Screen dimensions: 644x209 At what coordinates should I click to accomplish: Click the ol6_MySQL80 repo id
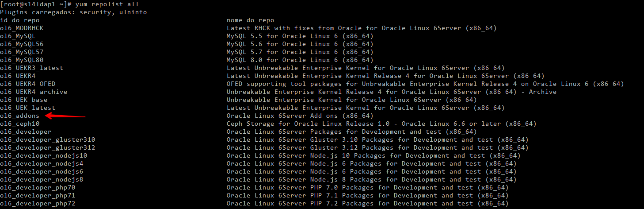22,60
